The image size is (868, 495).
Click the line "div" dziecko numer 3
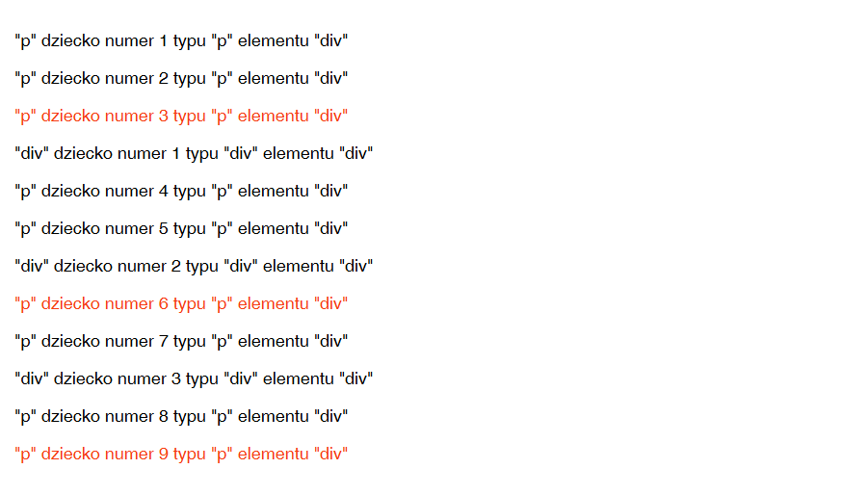(x=194, y=379)
